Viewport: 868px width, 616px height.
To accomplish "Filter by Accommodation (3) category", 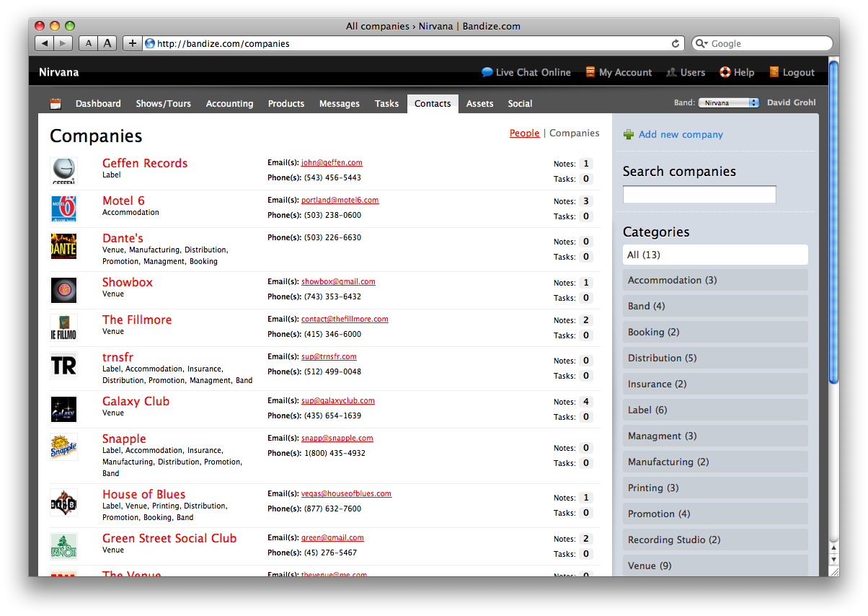I will click(x=715, y=280).
